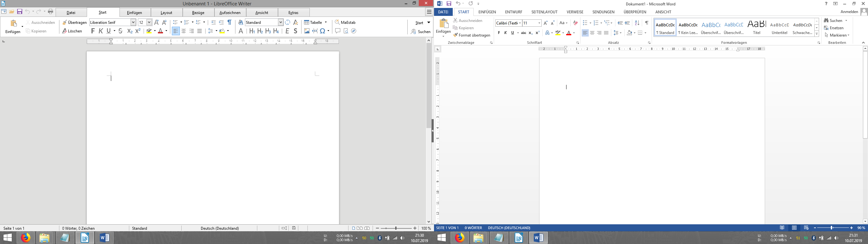Viewport: 868px width, 244px height.
Task: Open the Standard paragraph style dropdown in LibreOffice
Action: 280,22
